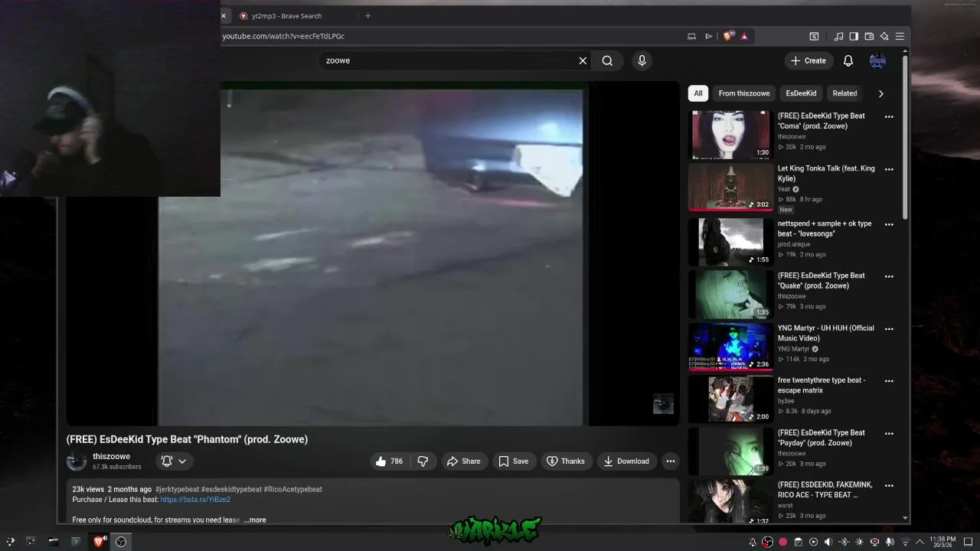Open thiszoowe channel avatar
Screen dimensions: 980x551
point(77,461)
